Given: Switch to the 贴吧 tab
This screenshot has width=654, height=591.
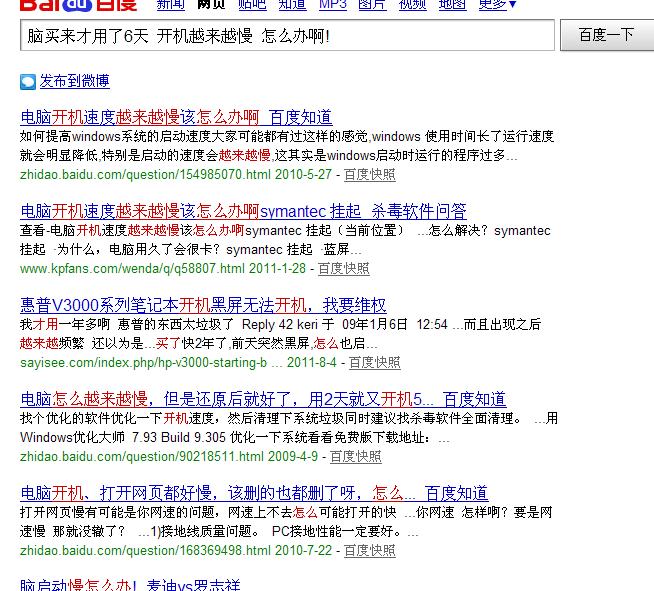Looking at the screenshot, I should 252,5.
